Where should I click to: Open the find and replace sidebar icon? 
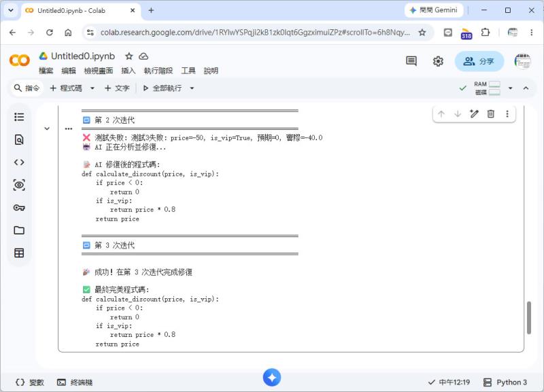tap(19, 140)
